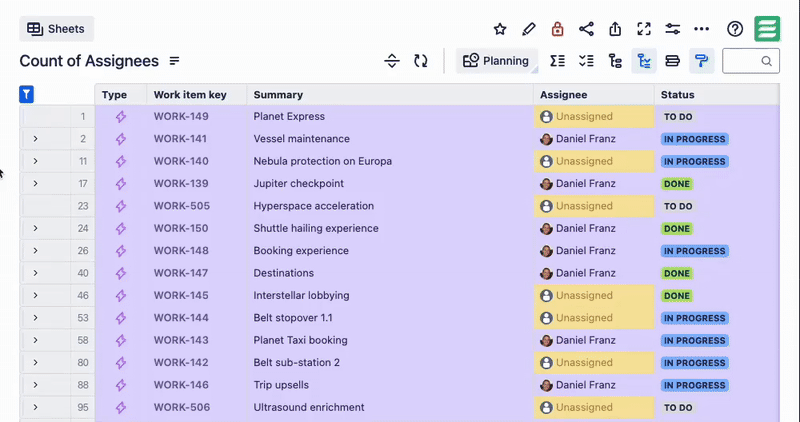This screenshot has width=800, height=422.
Task: Click the hierarchy tree icon
Action: pyautogui.click(x=615, y=61)
